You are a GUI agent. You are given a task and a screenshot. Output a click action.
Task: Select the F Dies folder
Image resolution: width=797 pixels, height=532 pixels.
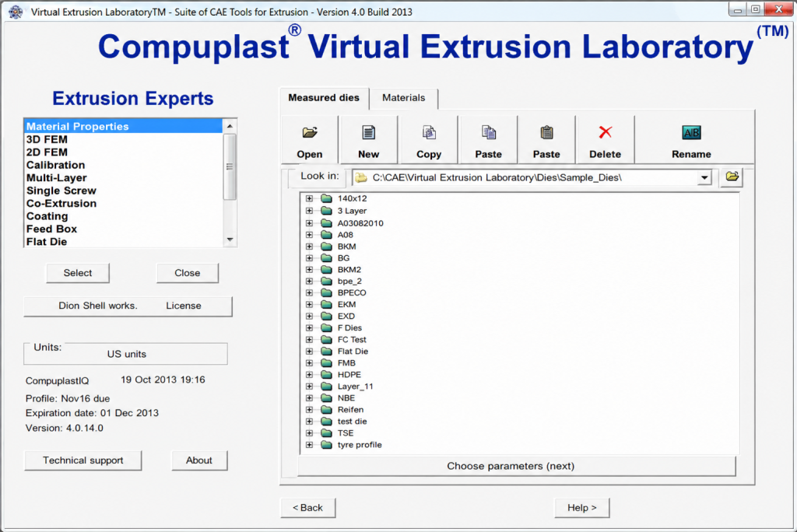[x=349, y=328]
